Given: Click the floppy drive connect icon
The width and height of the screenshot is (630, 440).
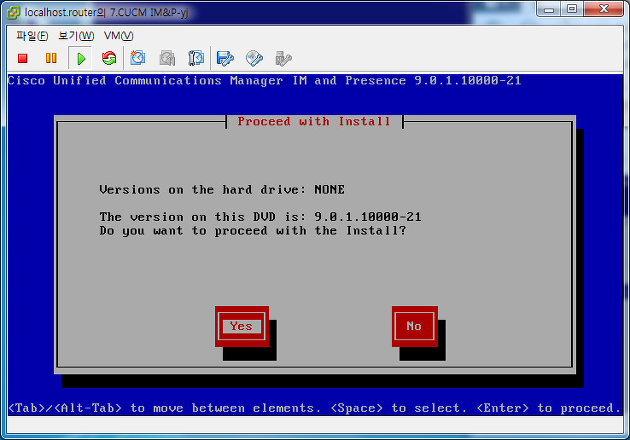Looking at the screenshot, I should click(225, 59).
